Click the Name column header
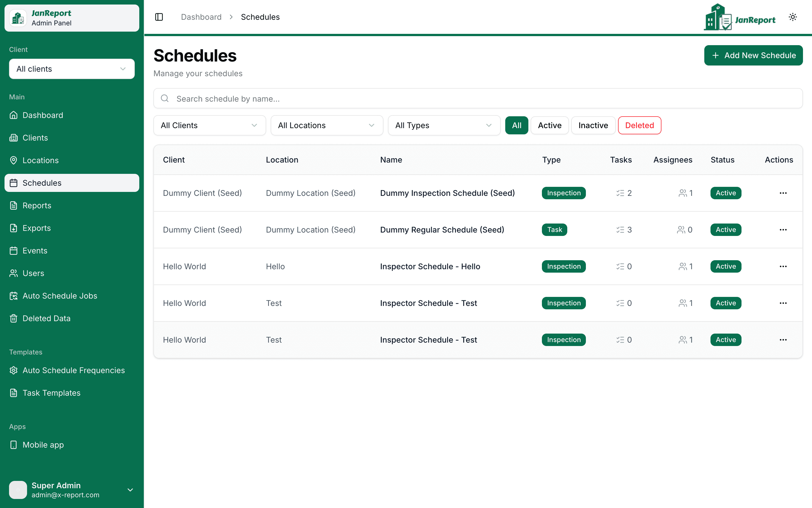The height and width of the screenshot is (508, 812). (x=391, y=160)
